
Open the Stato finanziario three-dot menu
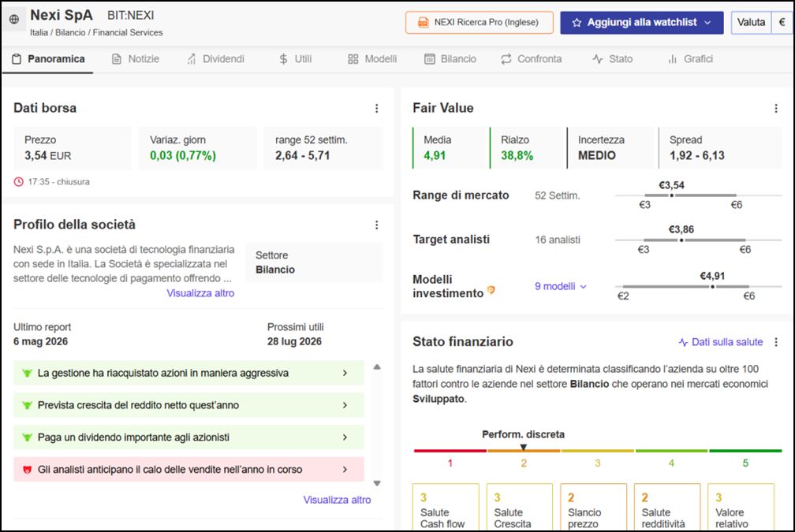776,342
